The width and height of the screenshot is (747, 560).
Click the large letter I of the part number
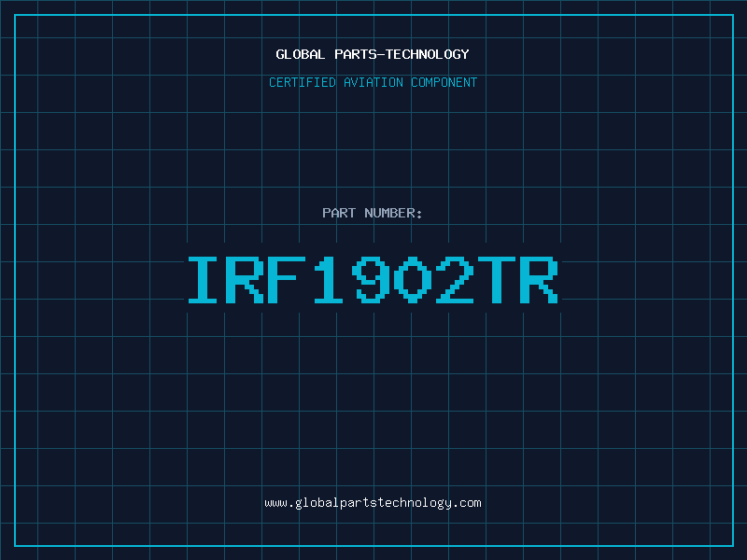click(203, 280)
